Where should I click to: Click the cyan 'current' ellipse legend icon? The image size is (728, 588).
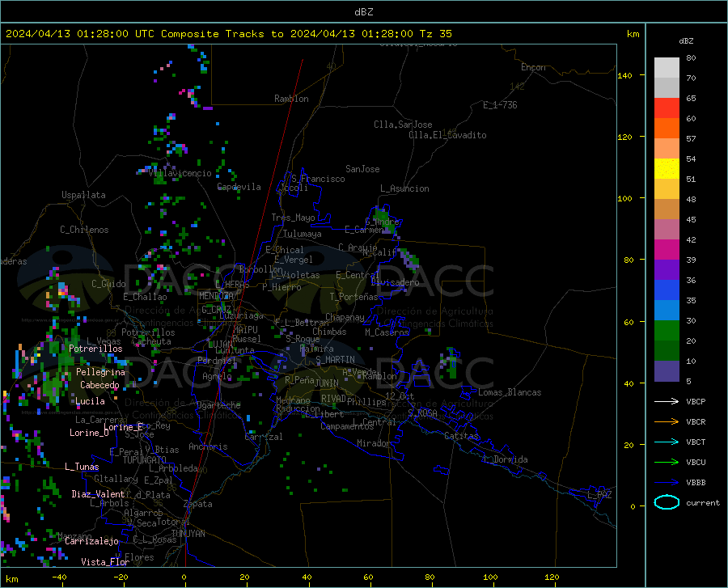tap(667, 502)
